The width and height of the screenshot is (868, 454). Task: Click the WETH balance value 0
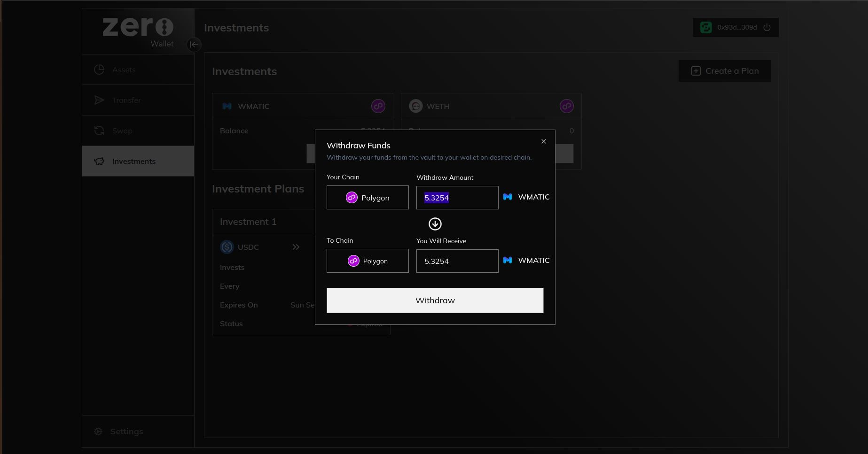pyautogui.click(x=571, y=131)
